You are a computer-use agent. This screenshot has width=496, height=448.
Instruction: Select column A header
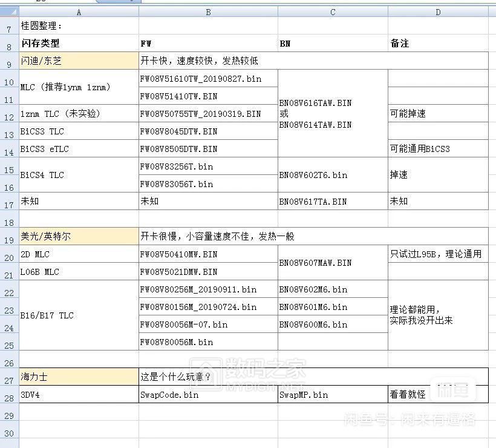(x=79, y=12)
